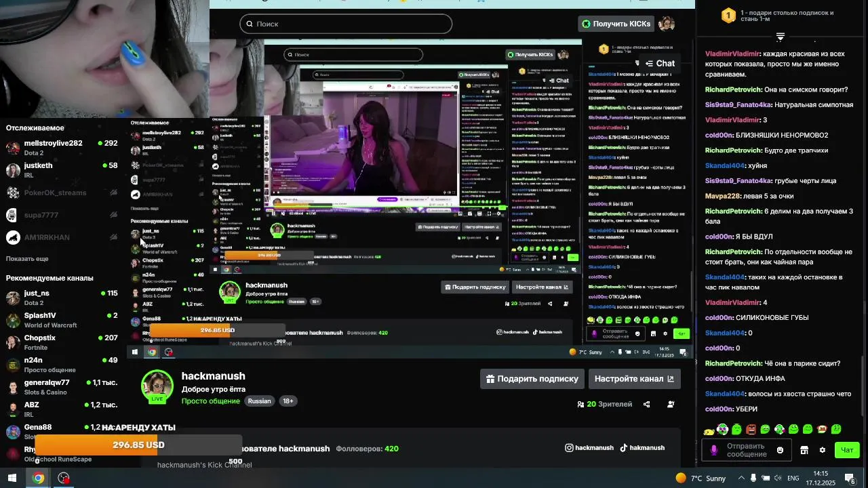The height and width of the screenshot is (488, 868).
Task: Focus the main Отправить сообщение input
Action: 745,450
